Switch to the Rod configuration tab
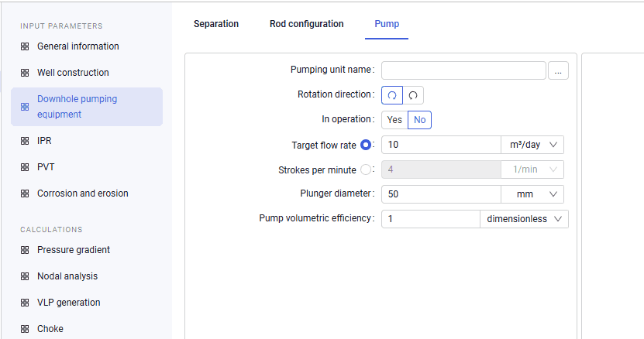Viewport: 644px width, 339px height. [x=306, y=24]
